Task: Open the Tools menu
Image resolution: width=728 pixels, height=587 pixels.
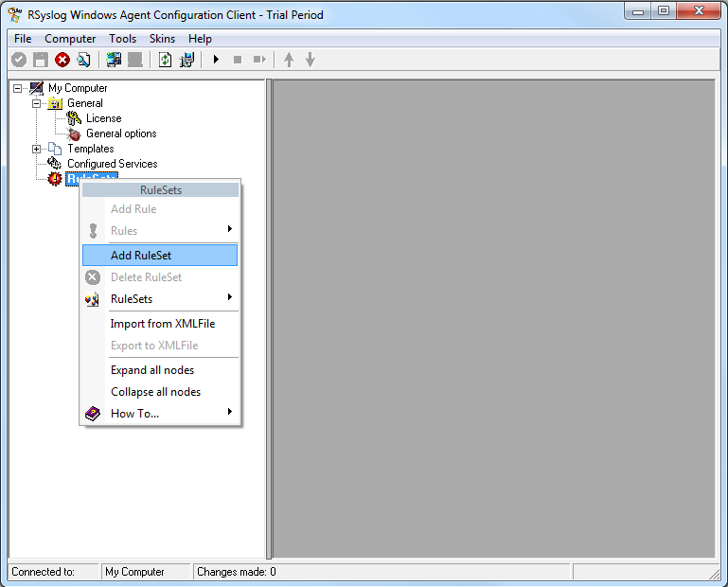Action: pos(122,39)
